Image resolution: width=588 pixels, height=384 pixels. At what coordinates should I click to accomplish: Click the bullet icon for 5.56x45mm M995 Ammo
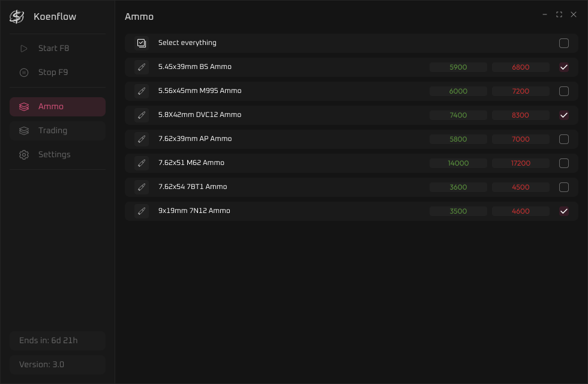tap(142, 91)
